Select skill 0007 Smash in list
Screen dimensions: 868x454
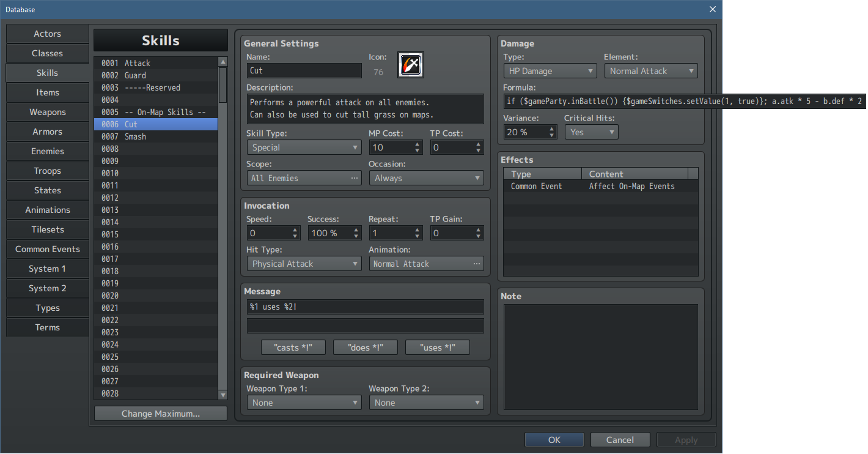156,136
